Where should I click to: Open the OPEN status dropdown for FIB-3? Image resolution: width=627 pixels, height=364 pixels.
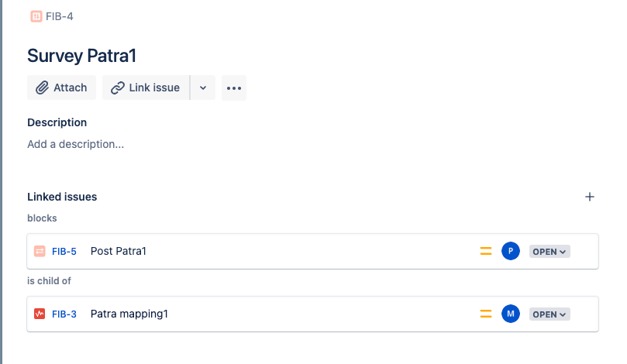point(549,314)
